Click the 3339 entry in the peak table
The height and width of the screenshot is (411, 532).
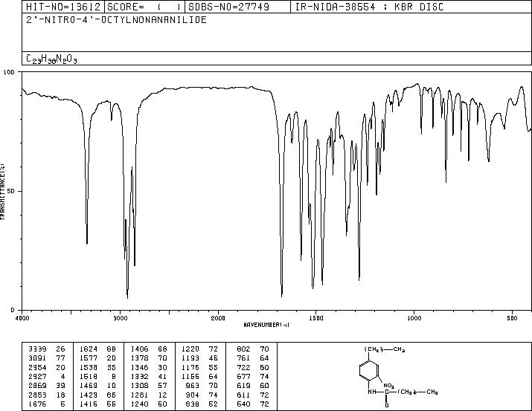tap(36, 347)
